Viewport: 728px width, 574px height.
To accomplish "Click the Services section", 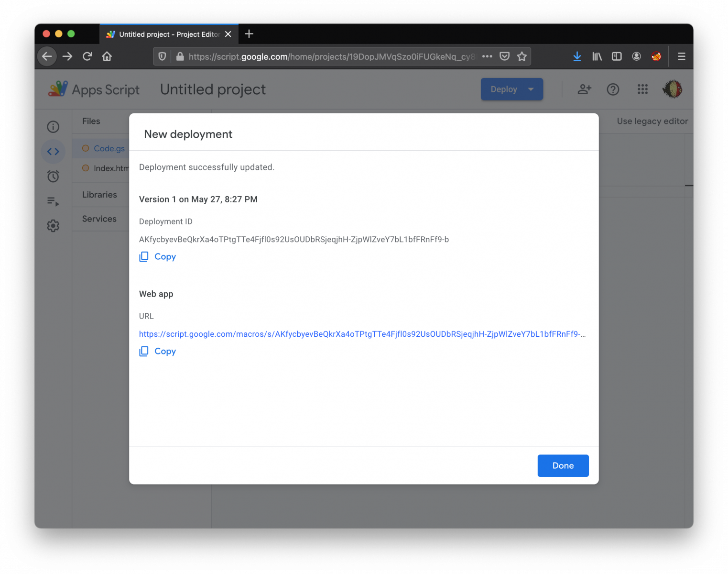I will coord(99,219).
